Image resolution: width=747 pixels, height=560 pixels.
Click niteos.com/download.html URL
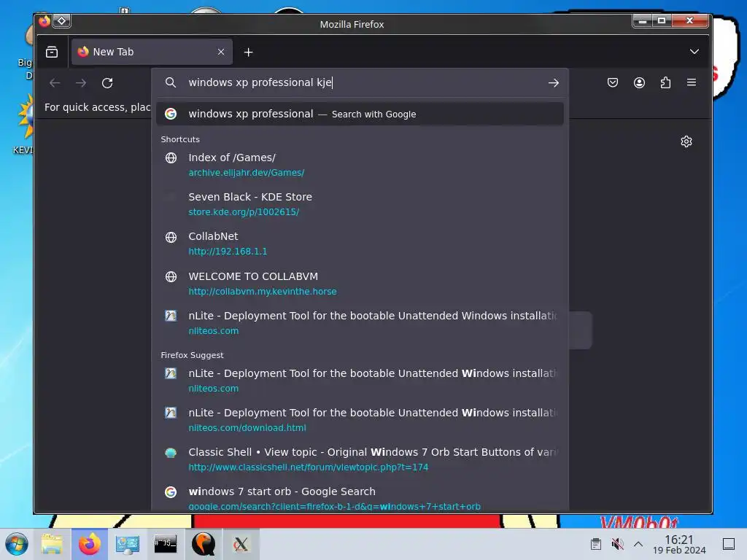point(247,428)
